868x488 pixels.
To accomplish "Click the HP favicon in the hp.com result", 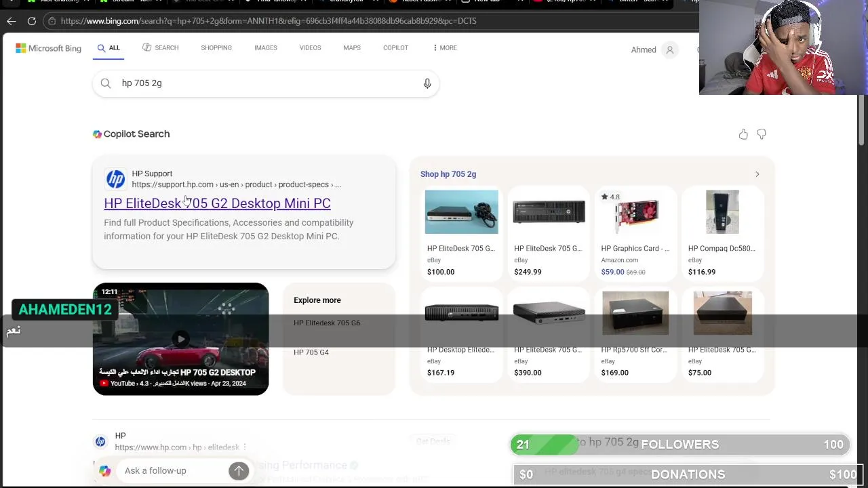I will click(100, 442).
